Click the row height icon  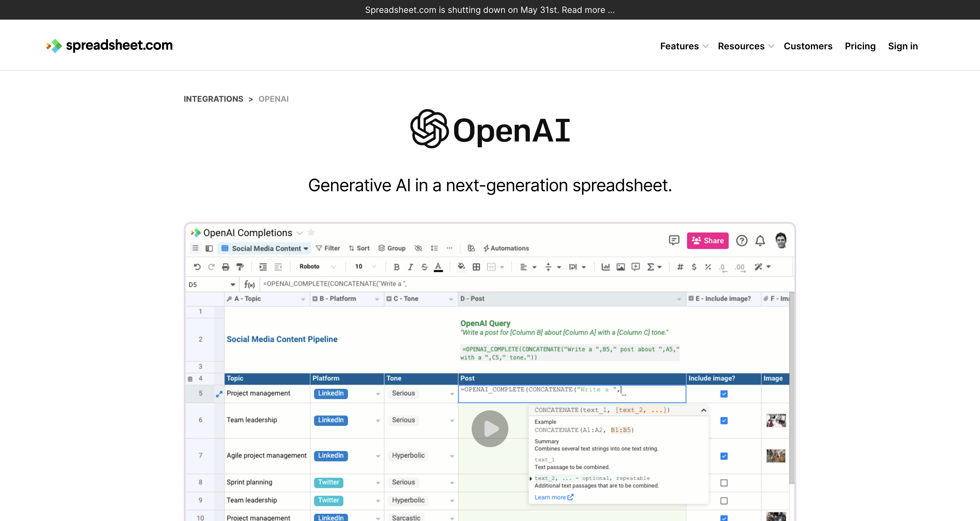coord(434,248)
